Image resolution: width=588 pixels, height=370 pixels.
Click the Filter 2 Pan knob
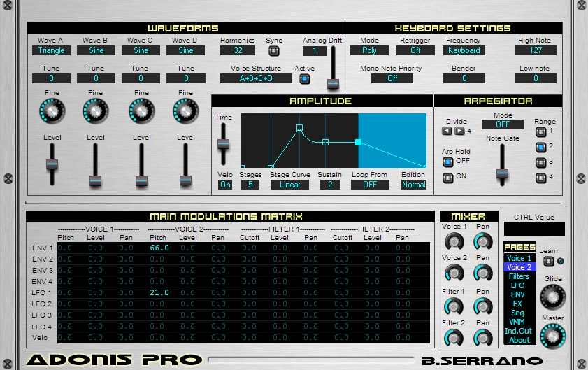483,338
